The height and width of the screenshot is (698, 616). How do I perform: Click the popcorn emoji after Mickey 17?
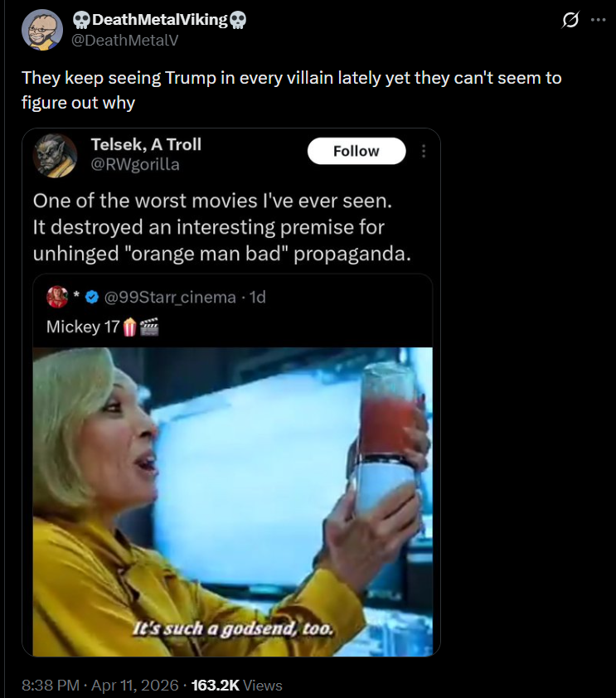129,327
